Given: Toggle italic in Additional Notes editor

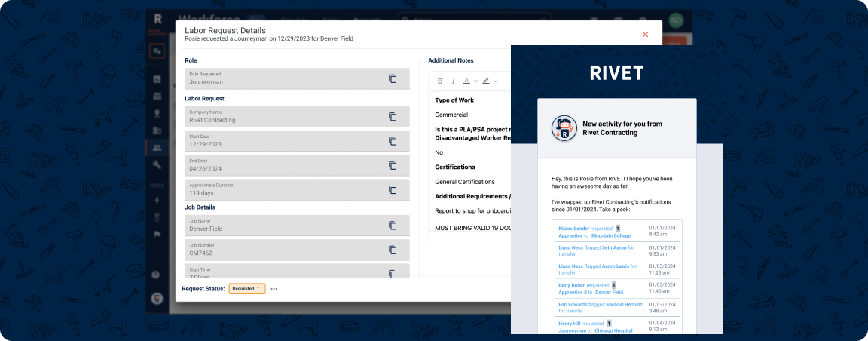Looking at the screenshot, I should [454, 81].
